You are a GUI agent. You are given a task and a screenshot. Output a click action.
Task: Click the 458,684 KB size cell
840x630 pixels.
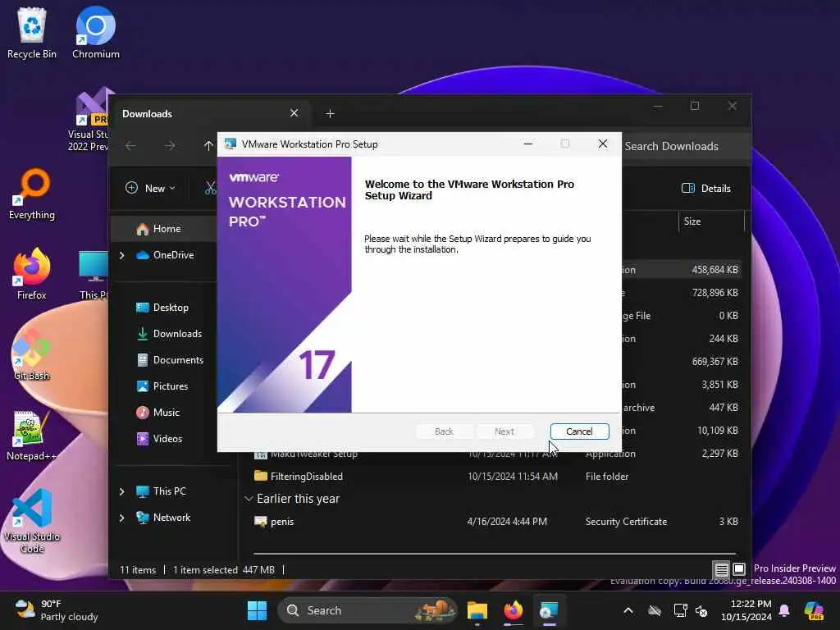(714, 270)
